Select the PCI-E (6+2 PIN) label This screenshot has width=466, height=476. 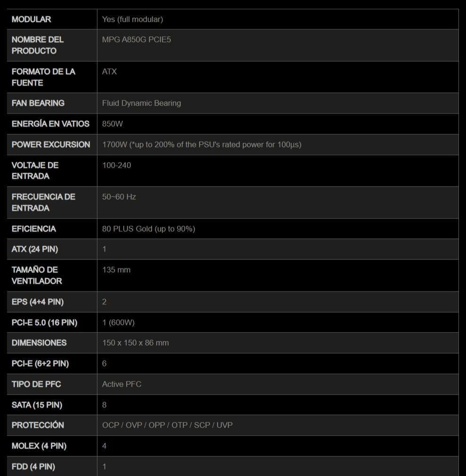click(x=40, y=363)
